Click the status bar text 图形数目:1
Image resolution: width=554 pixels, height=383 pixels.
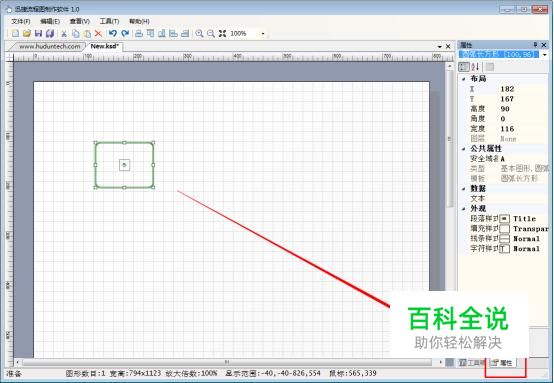tap(85, 373)
